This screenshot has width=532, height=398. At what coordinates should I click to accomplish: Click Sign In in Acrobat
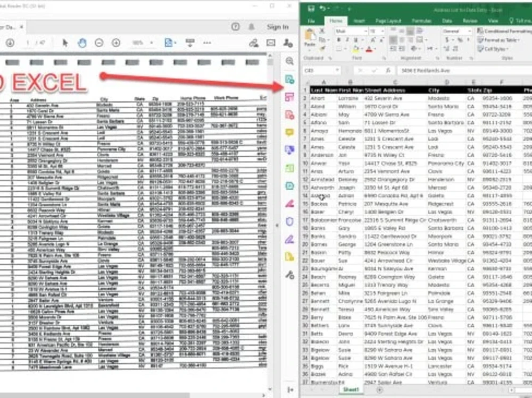(278, 27)
